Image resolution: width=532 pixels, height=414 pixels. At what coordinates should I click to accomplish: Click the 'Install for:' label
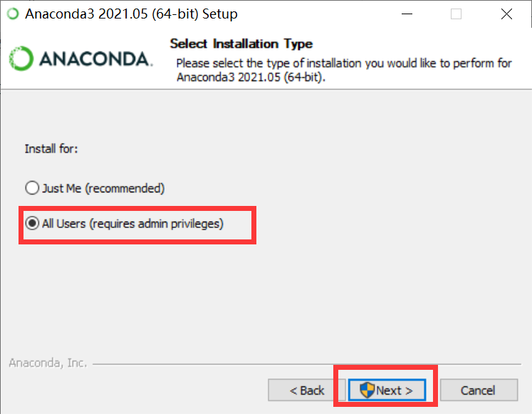(51, 149)
